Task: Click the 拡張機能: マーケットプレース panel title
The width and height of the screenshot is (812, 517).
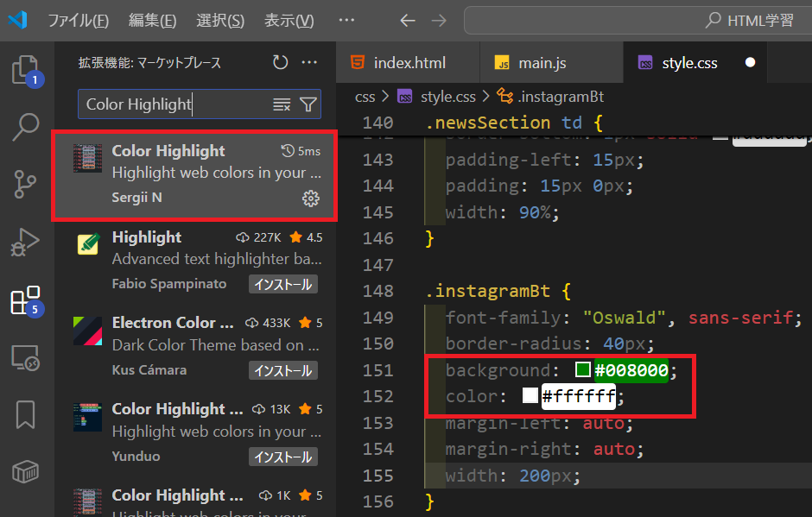Action: 149,63
